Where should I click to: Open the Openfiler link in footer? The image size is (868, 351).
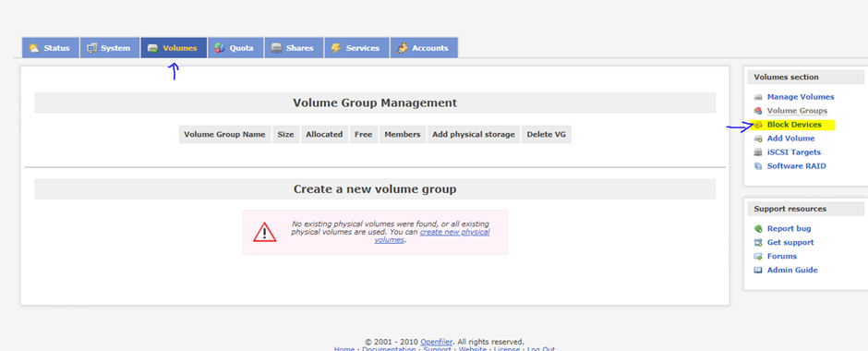tap(436, 342)
